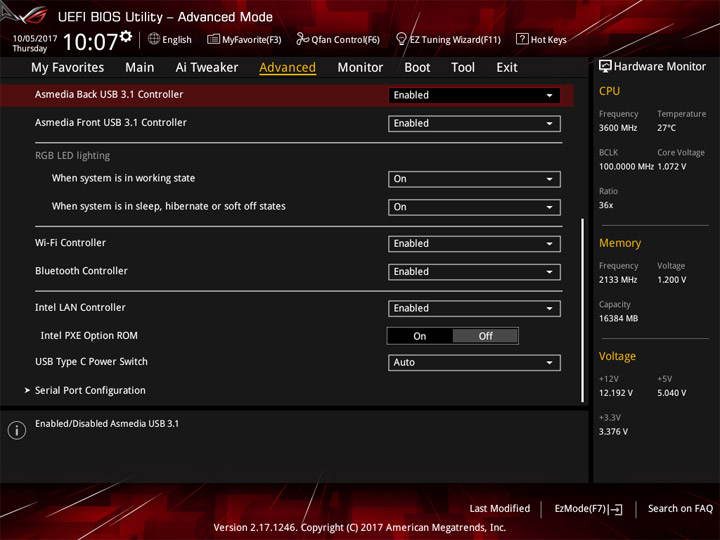Go to the Monitor tab

tap(360, 68)
